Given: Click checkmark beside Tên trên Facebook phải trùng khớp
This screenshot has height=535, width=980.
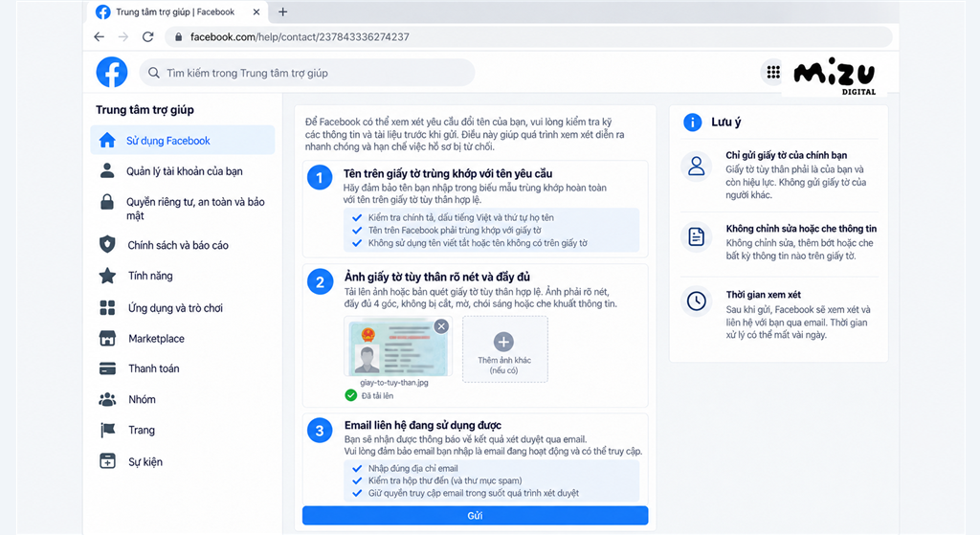Looking at the screenshot, I should tap(357, 230).
